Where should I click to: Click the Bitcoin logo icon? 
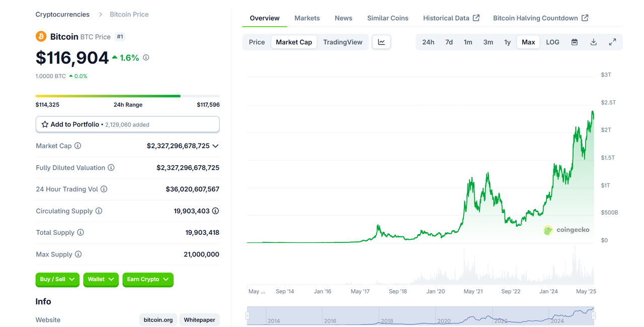(40, 36)
